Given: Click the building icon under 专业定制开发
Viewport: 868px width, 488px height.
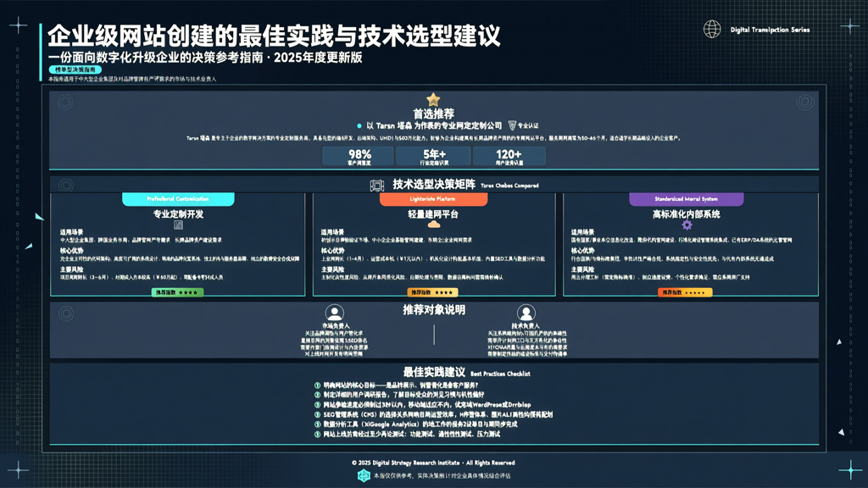Looking at the screenshot, I should (178, 225).
